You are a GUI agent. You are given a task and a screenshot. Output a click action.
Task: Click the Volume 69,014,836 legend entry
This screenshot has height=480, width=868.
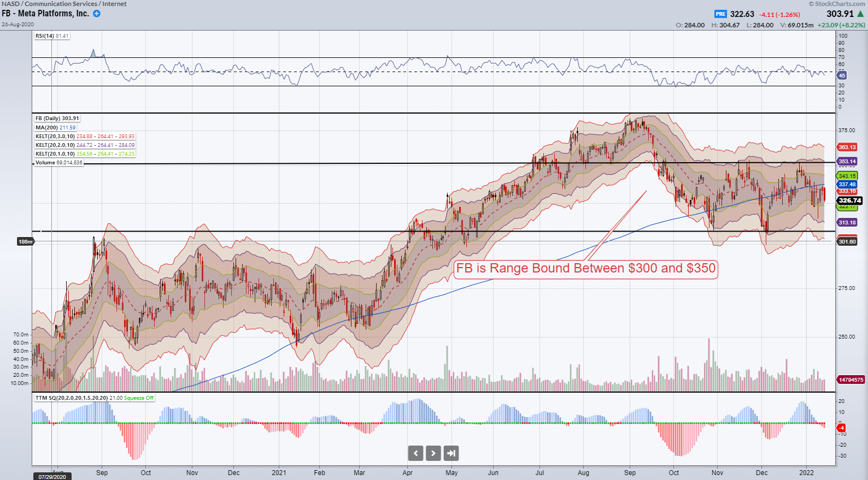[59, 163]
